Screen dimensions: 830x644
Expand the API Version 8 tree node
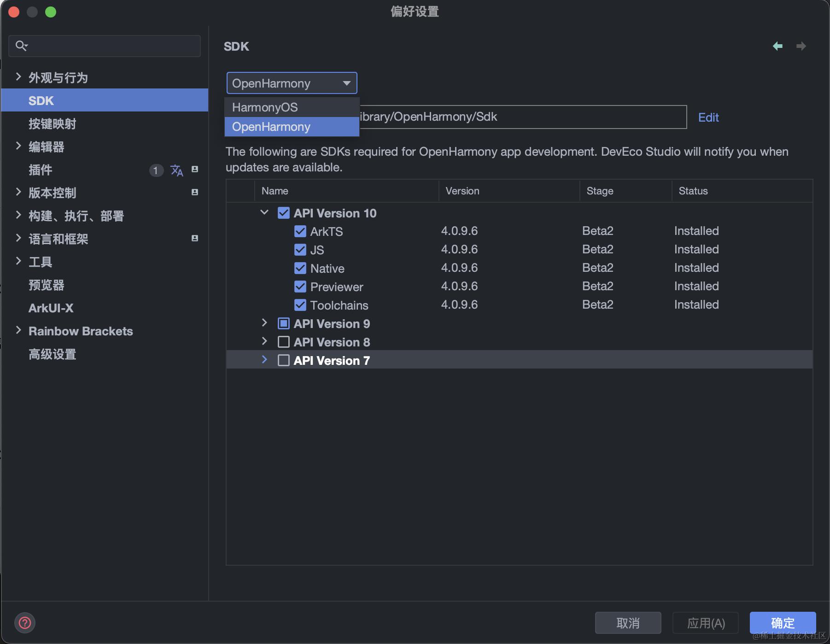pyautogui.click(x=264, y=341)
